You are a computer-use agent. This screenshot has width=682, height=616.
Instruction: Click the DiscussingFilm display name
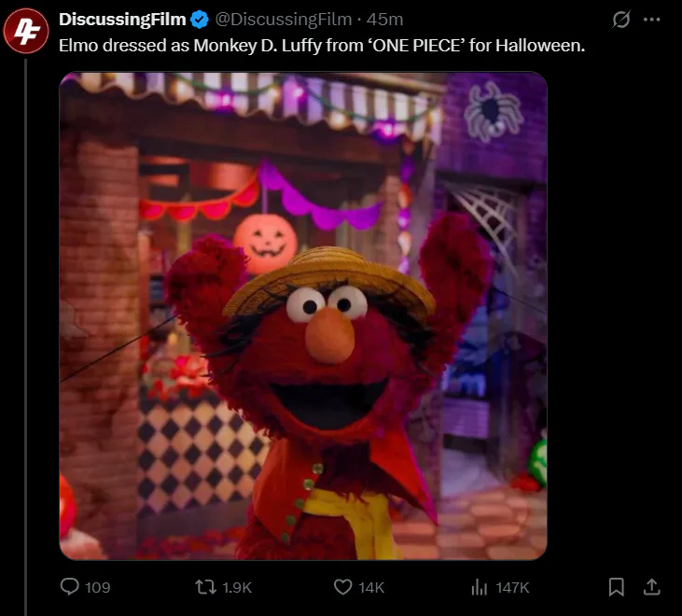122,20
